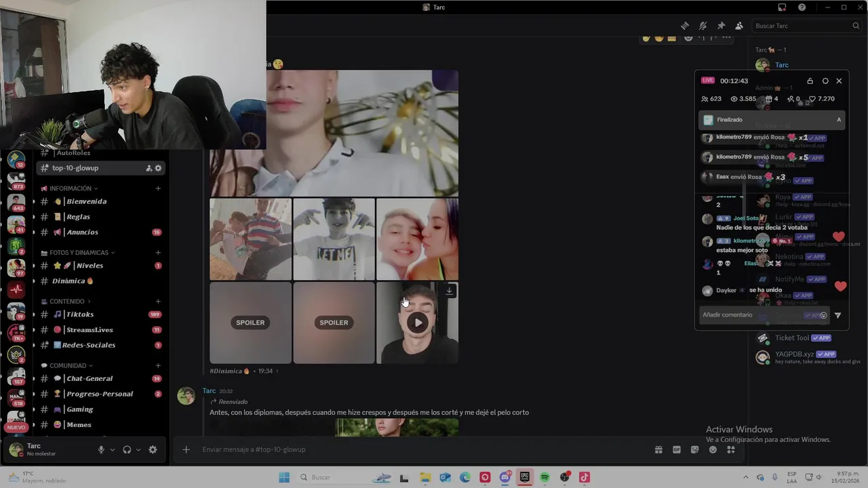Open pinned messages pin icon
Image resolution: width=868 pixels, height=488 pixels.
[721, 26]
